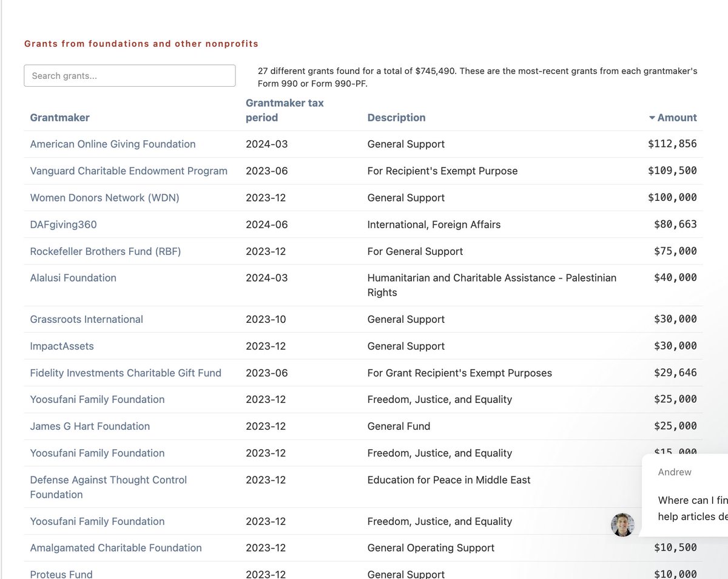Open the ImpactAssets grantmaker link
This screenshot has height=579, width=728.
pyautogui.click(x=62, y=346)
